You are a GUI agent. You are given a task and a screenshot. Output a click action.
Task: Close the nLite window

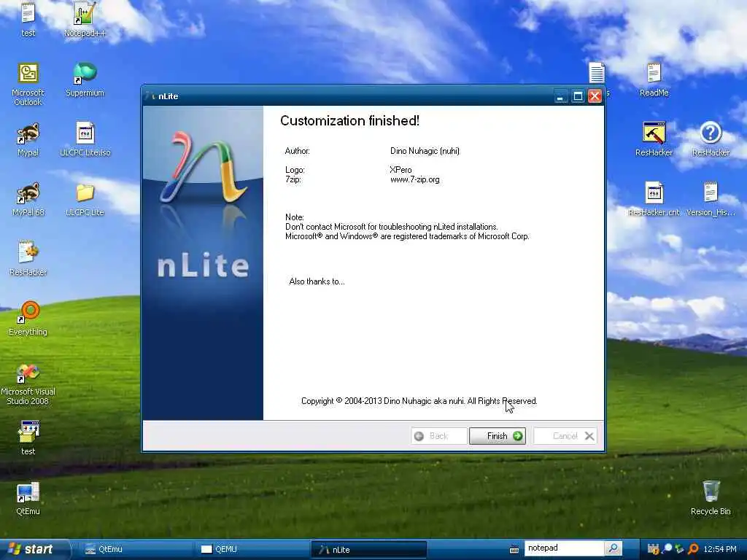point(595,96)
